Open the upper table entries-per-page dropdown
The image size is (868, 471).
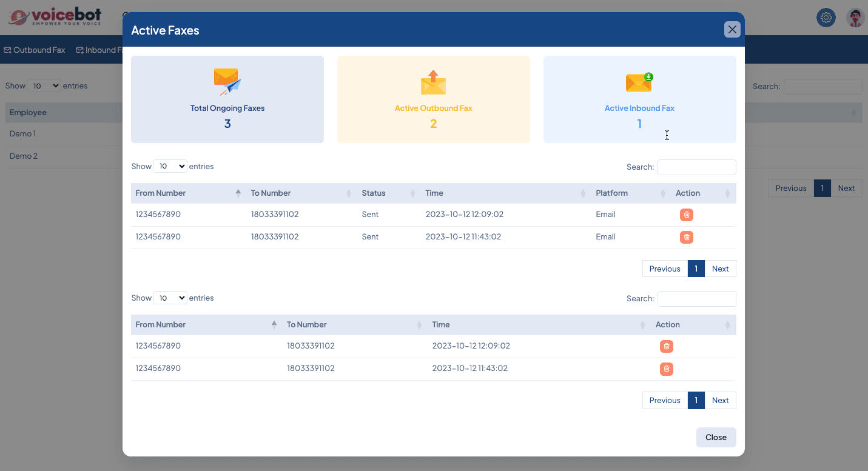coord(170,166)
